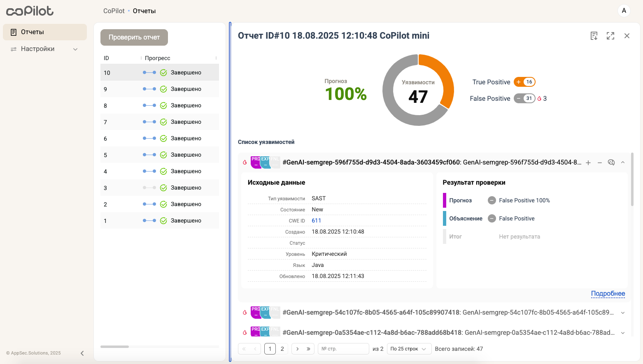The width and height of the screenshot is (643, 364).
Task: Expand report panel to fullscreen
Action: tap(610, 36)
